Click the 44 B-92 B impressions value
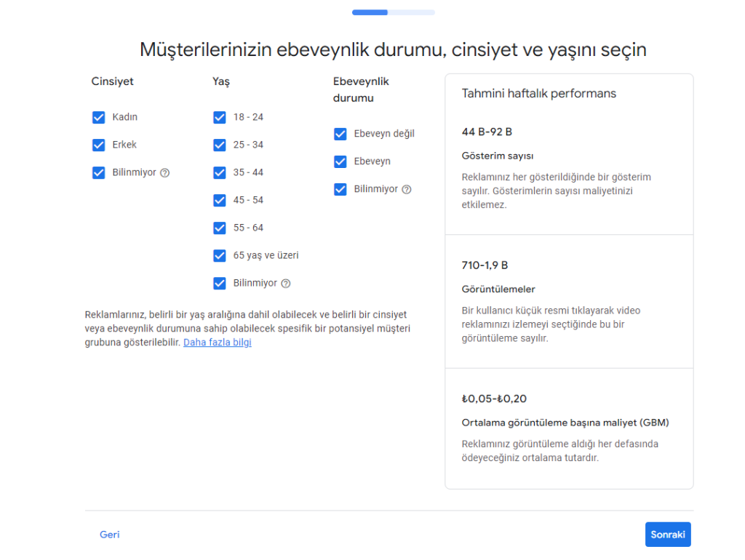 [x=487, y=132]
